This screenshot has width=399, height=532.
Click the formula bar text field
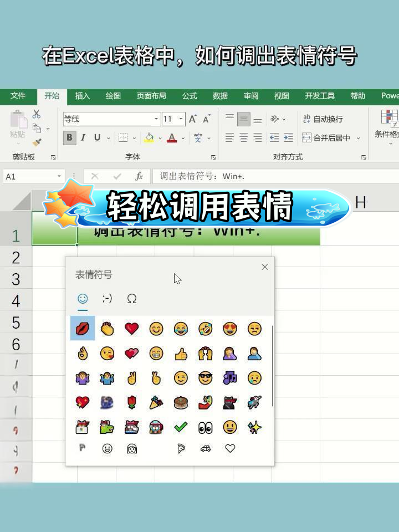coord(275,176)
